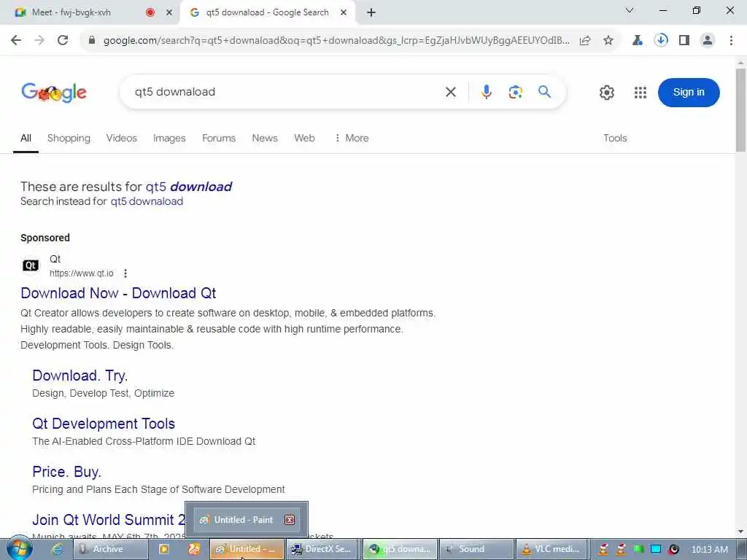Open the Chrome downloads indicator
747x560 pixels.
pyautogui.click(x=661, y=41)
